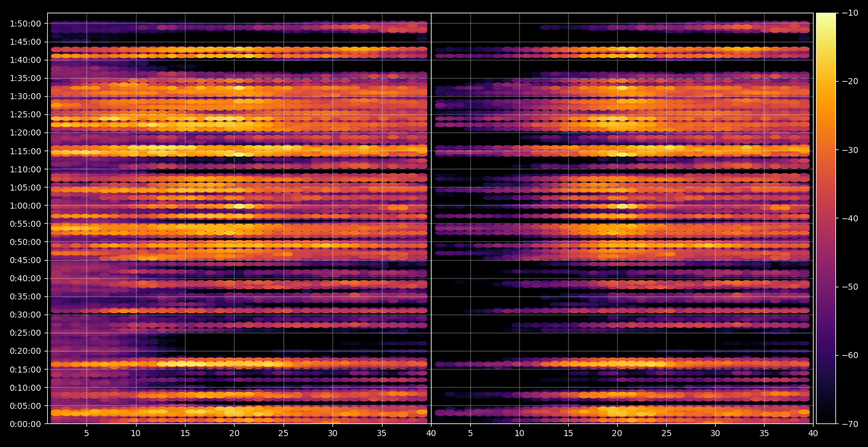The width and height of the screenshot is (868, 447).
Task: Select x-axis tick 10 of the right plot
Action: (x=519, y=434)
